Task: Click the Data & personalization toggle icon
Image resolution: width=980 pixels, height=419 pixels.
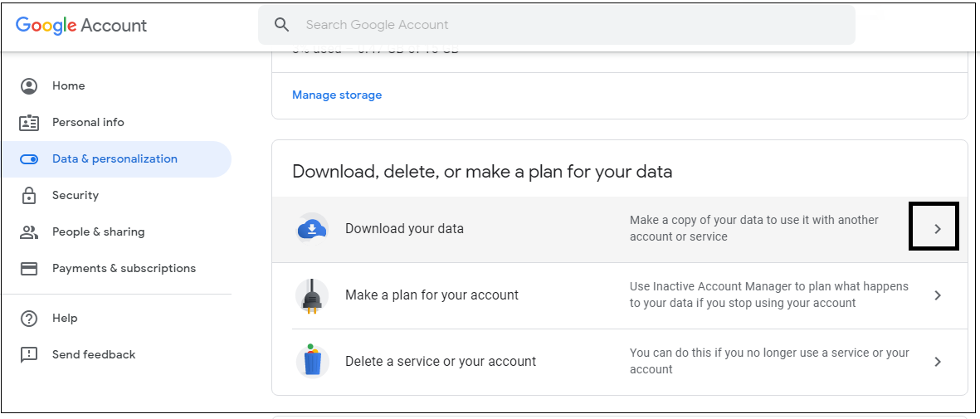Action: pyautogui.click(x=29, y=159)
